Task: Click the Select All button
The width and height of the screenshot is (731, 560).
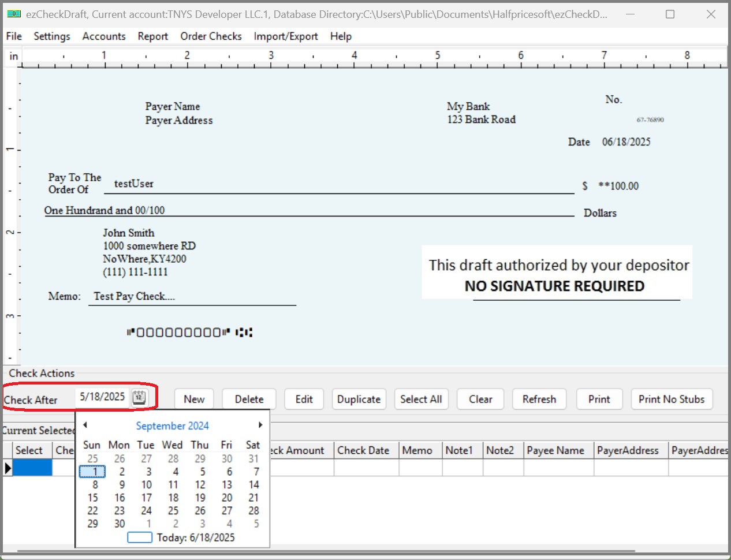Action: [x=421, y=399]
